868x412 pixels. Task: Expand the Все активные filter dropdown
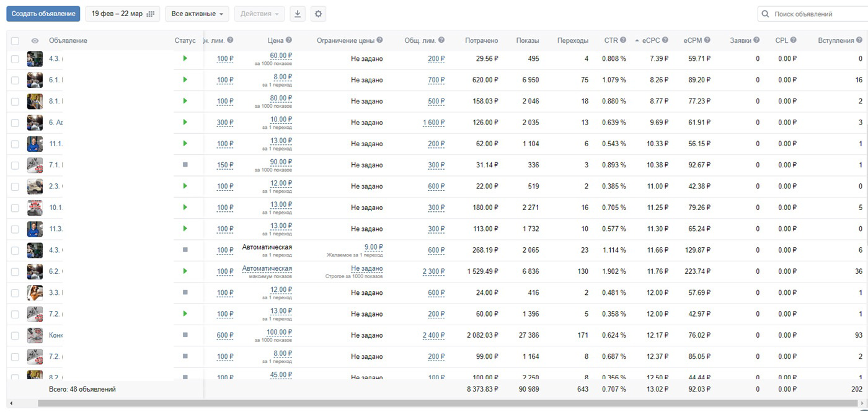click(x=197, y=14)
